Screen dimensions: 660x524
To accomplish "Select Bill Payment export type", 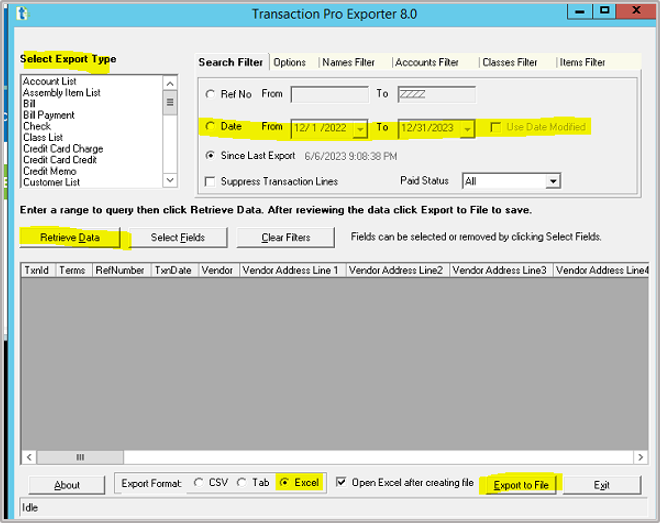I will click(x=49, y=115).
